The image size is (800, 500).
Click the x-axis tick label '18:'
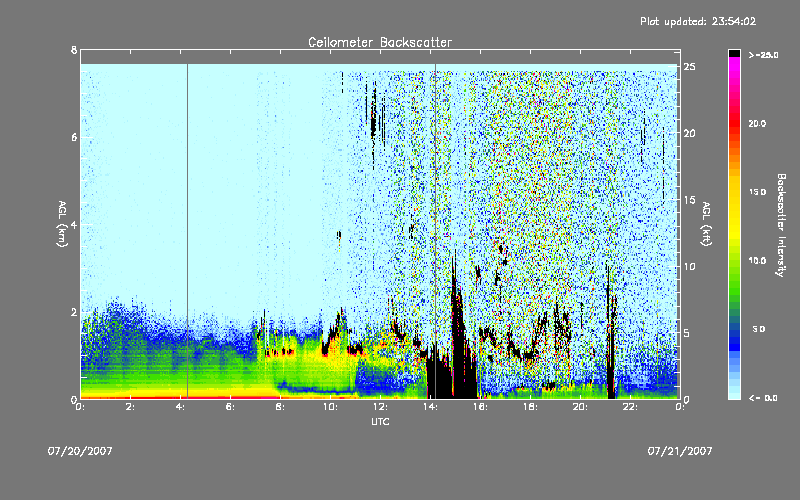click(x=530, y=407)
